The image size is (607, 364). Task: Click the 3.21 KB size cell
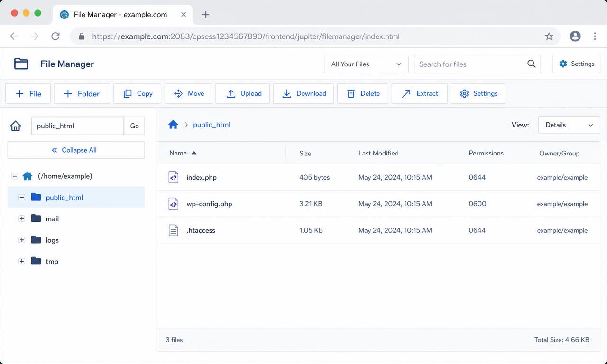pos(311,204)
